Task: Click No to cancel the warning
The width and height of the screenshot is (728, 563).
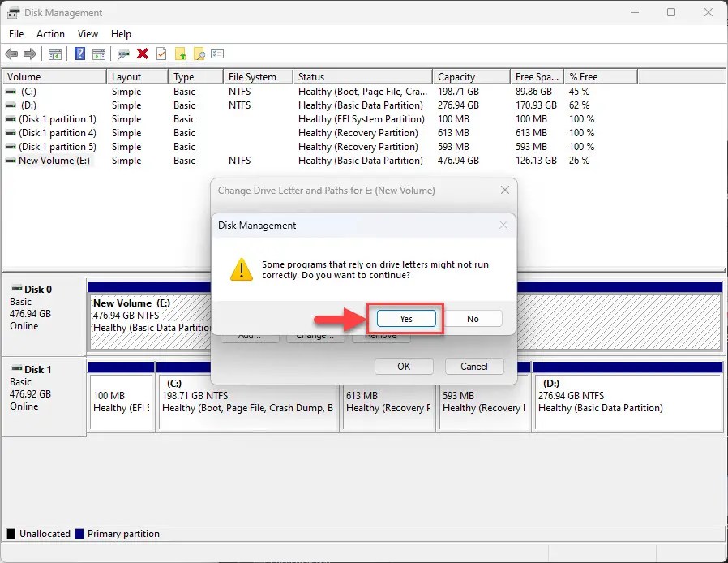Action: pyautogui.click(x=473, y=318)
